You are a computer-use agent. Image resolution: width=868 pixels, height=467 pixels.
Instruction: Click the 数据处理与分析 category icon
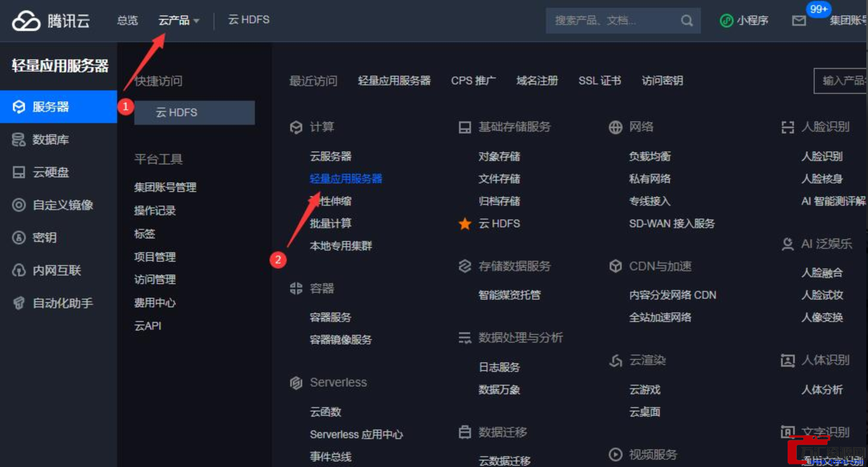tap(465, 338)
